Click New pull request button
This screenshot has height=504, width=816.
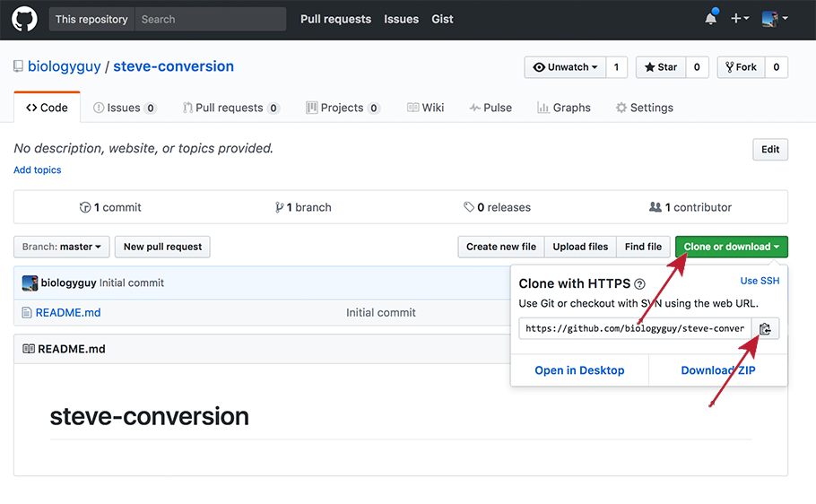(x=162, y=247)
